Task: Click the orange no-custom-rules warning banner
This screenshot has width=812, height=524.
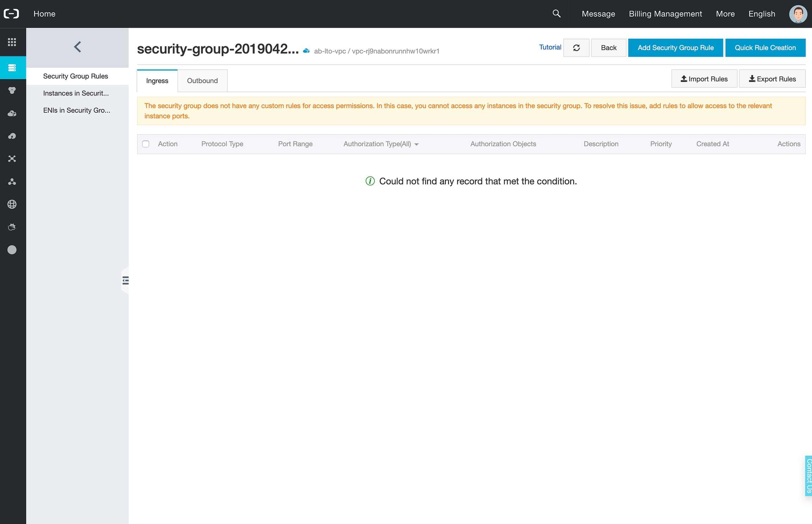Action: (471, 111)
